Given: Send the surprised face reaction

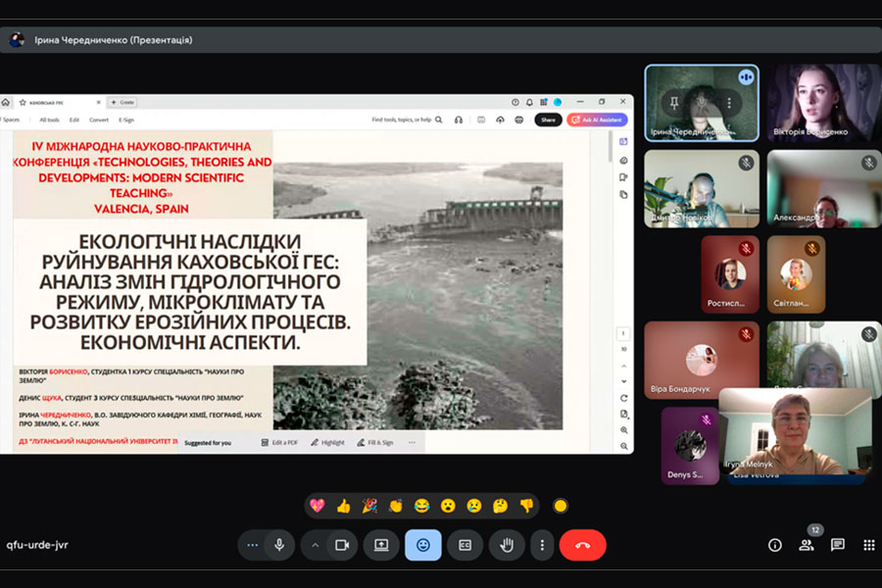Looking at the screenshot, I should click(448, 506).
